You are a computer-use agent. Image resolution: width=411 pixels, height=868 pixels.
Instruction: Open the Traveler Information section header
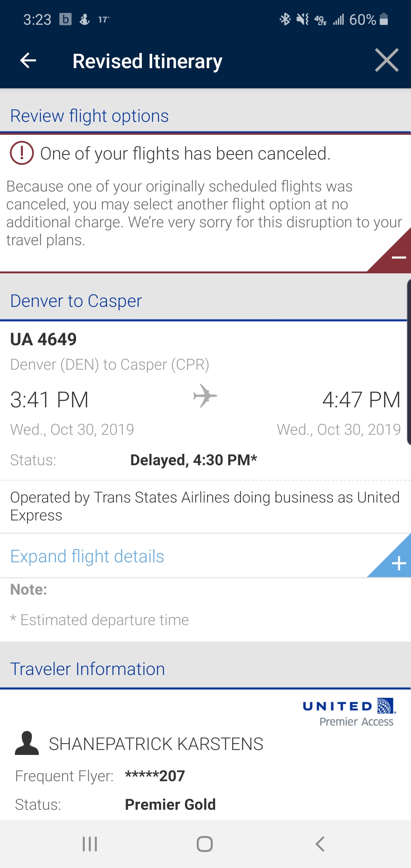(x=88, y=669)
